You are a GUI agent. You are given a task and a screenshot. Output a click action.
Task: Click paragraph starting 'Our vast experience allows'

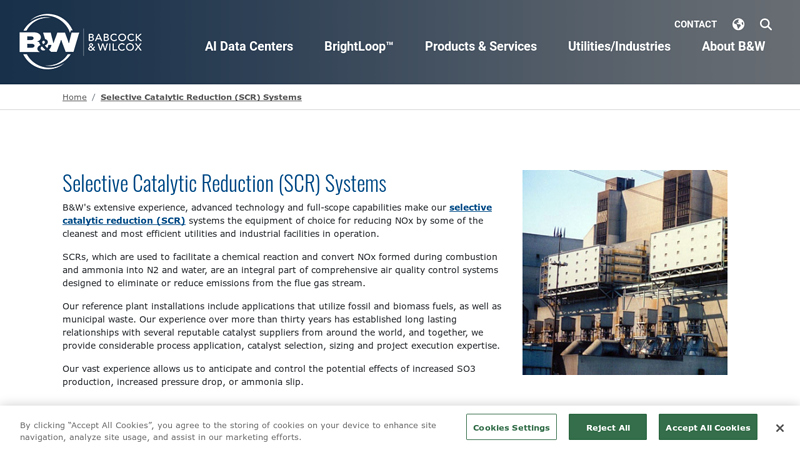[x=269, y=375]
